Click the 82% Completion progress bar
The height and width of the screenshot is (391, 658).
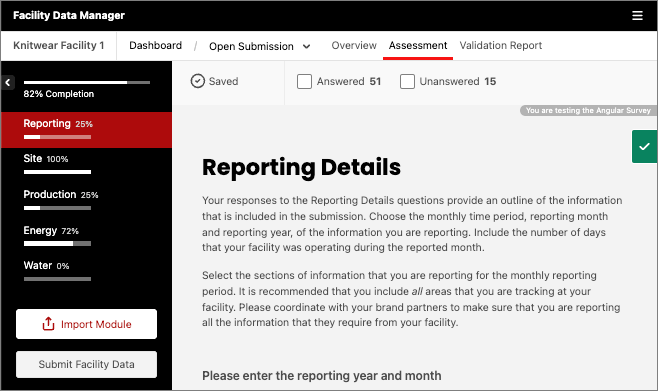point(87,82)
